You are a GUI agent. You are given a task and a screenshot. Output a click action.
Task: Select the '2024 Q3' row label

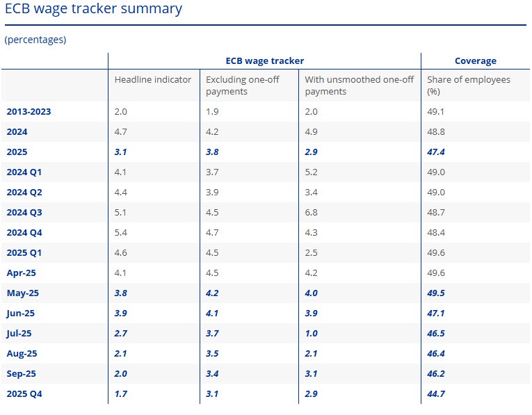pos(25,212)
